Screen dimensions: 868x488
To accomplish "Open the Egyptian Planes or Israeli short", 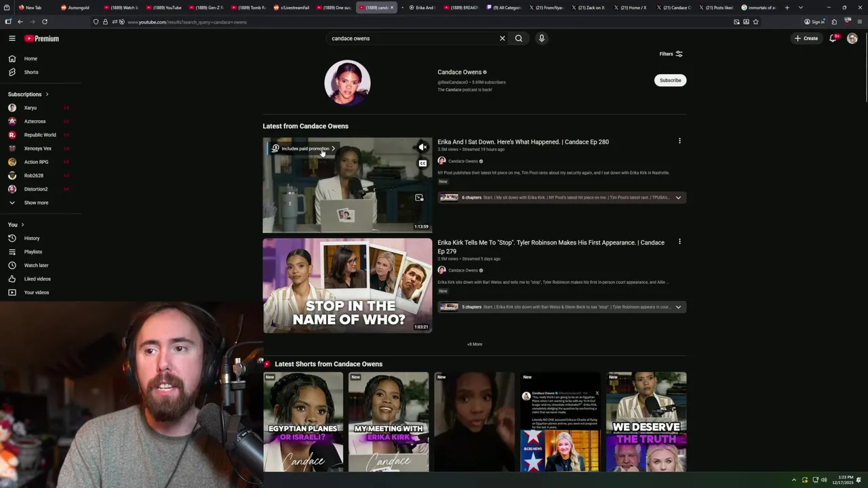I will 303,422.
